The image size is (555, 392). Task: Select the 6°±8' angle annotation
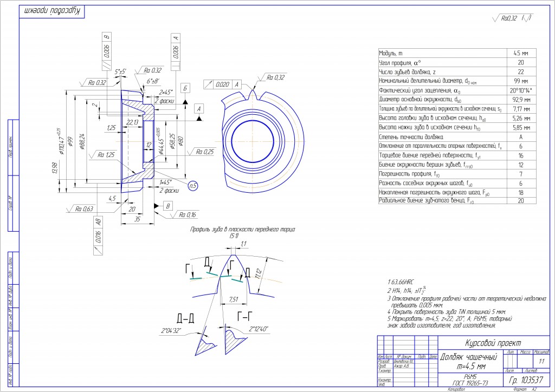point(153,81)
